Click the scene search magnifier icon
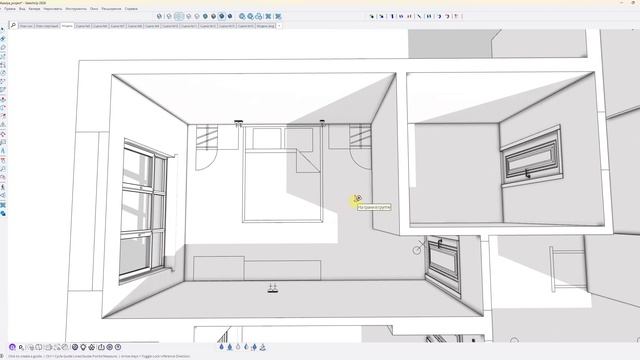The height and width of the screenshot is (360, 640). coord(13,25)
